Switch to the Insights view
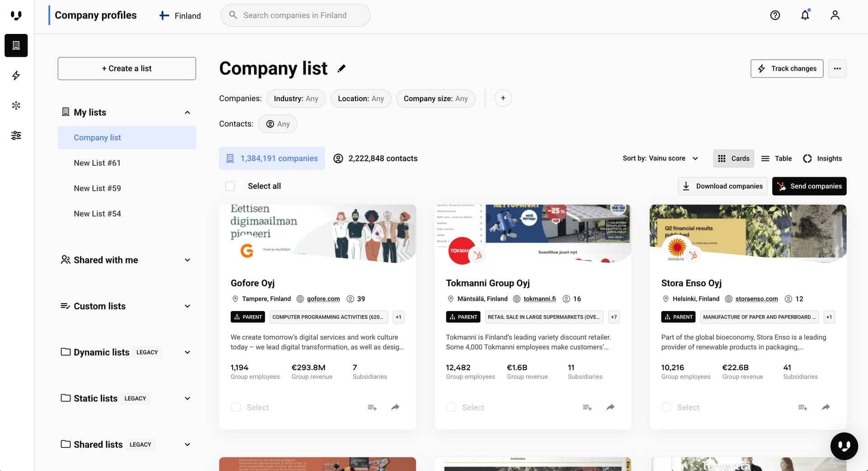This screenshot has width=868, height=471. tap(822, 158)
